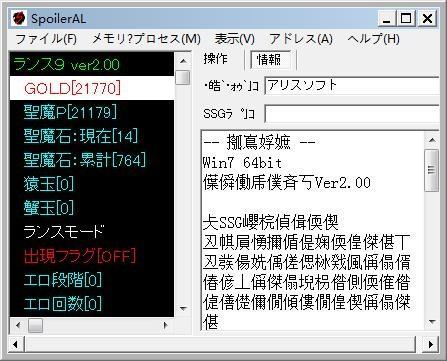The width and height of the screenshot is (447, 361).
Task: Select the エロ回数[0] entry
Action: (x=92, y=304)
